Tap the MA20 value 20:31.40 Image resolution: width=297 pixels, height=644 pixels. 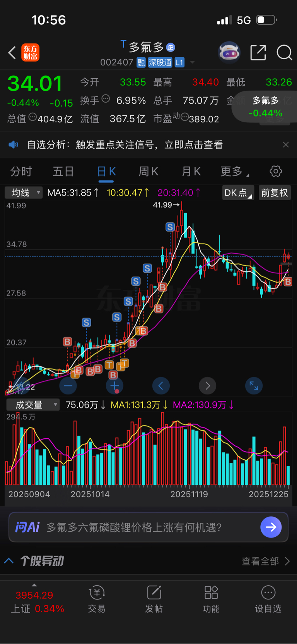pyautogui.click(x=179, y=192)
